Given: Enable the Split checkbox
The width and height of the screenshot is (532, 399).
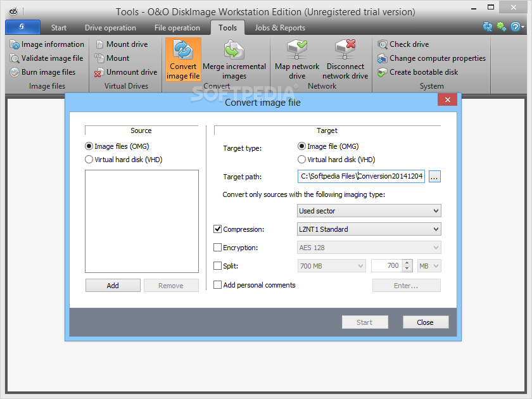Looking at the screenshot, I should [x=217, y=265].
